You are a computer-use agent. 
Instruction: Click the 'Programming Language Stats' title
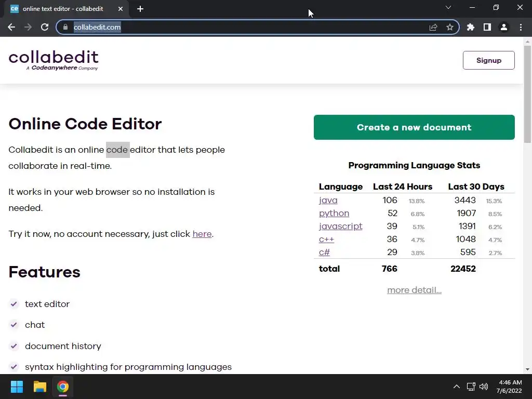pos(414,166)
